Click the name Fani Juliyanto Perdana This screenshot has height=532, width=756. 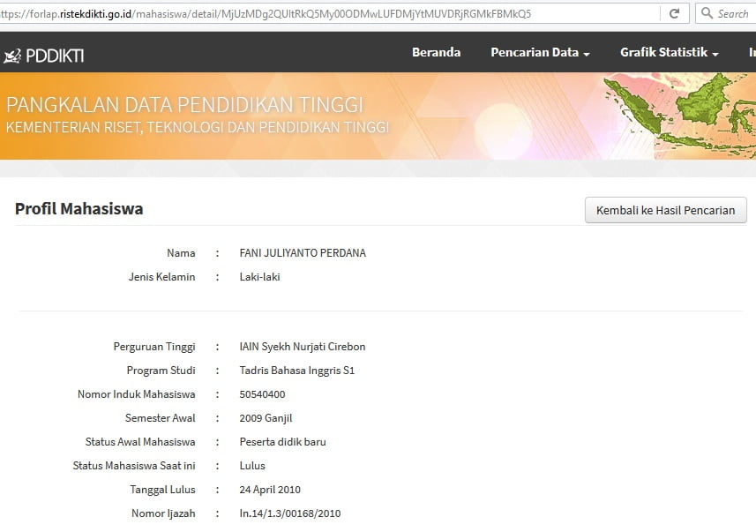303,253
